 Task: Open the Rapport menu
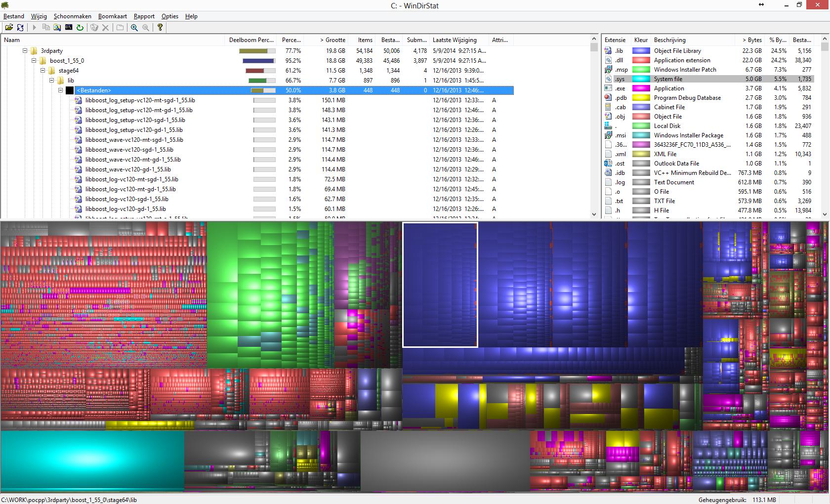144,16
